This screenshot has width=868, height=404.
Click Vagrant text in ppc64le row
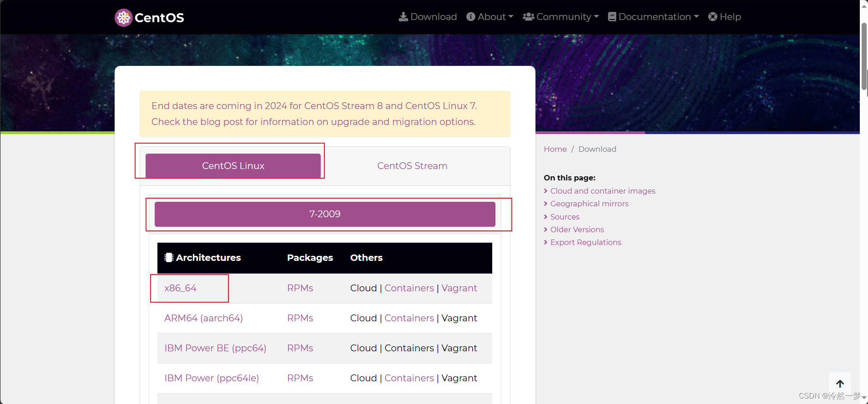(459, 378)
